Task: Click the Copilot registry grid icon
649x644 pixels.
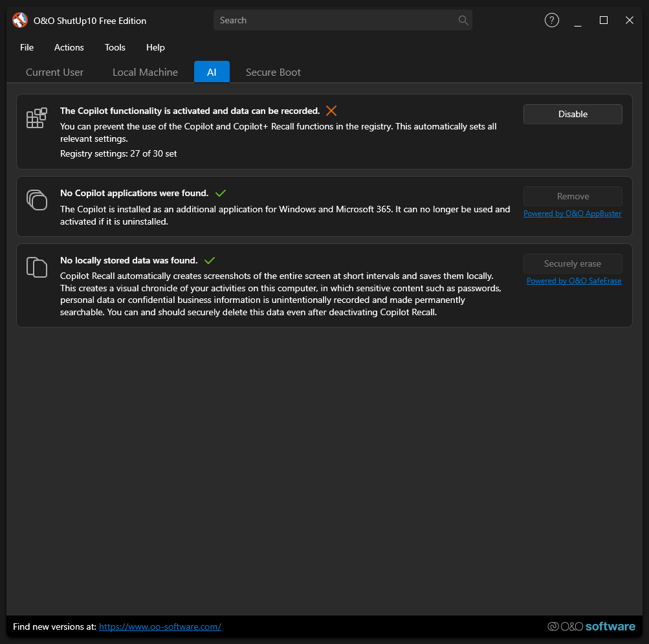Action: point(37,118)
